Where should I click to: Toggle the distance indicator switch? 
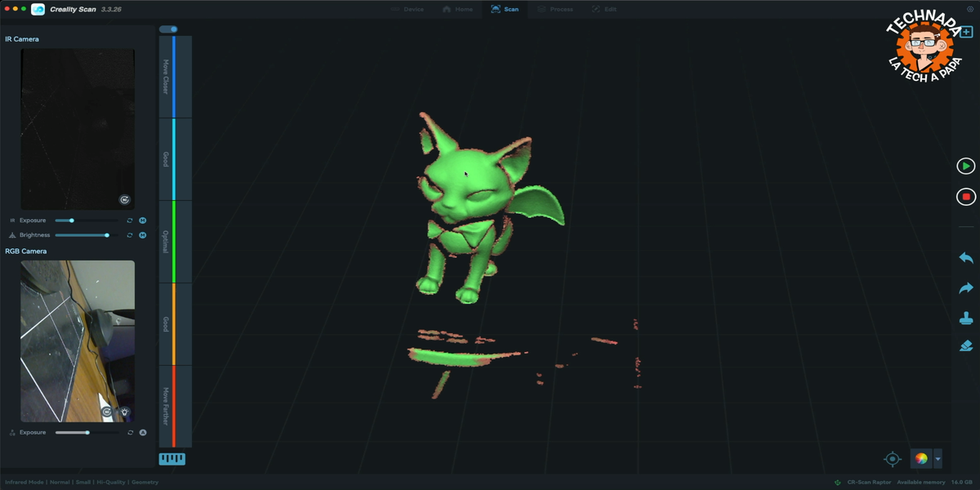(168, 29)
